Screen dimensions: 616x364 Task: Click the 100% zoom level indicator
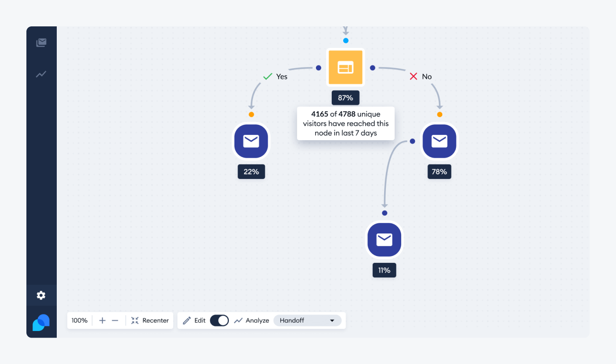pyautogui.click(x=80, y=320)
